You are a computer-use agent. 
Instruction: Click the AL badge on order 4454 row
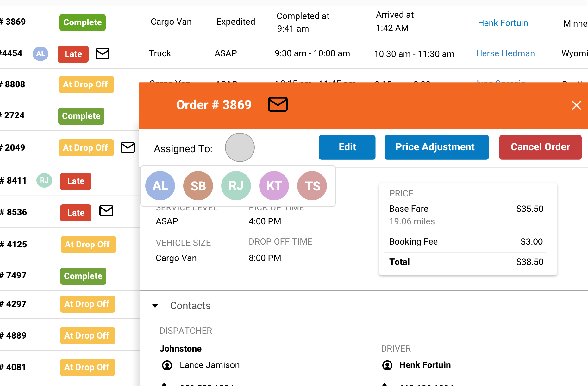(x=41, y=54)
